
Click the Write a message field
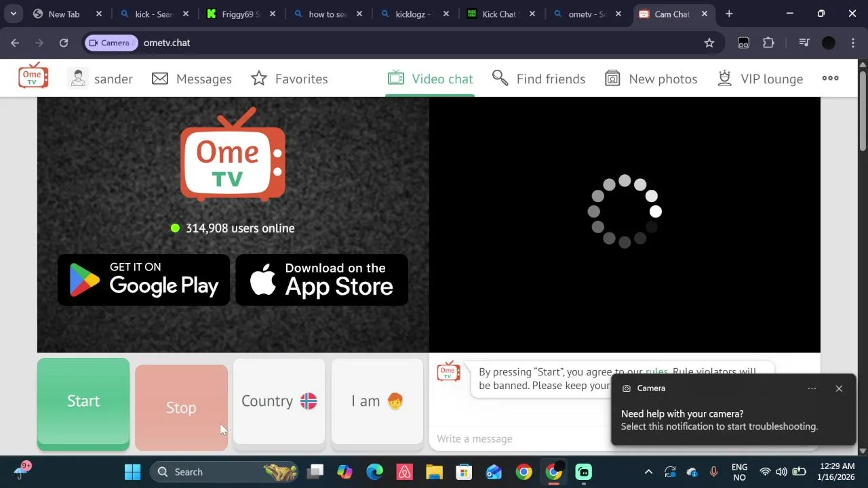(x=521, y=439)
